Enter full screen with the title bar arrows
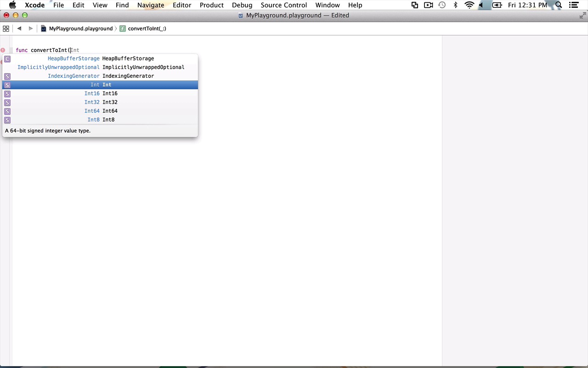The image size is (588, 368). [582, 16]
